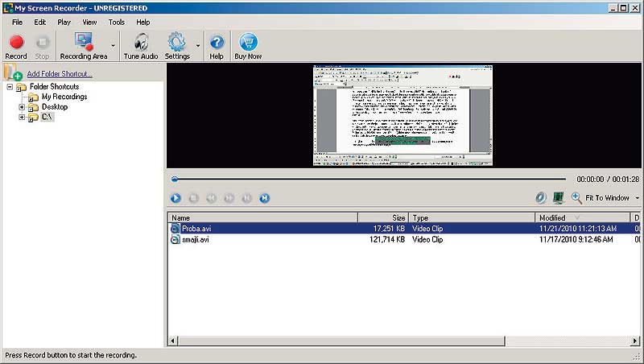Screen dimensions: 644x364
Task: Click the Add Folder Shortcut link
Action: click(60, 74)
